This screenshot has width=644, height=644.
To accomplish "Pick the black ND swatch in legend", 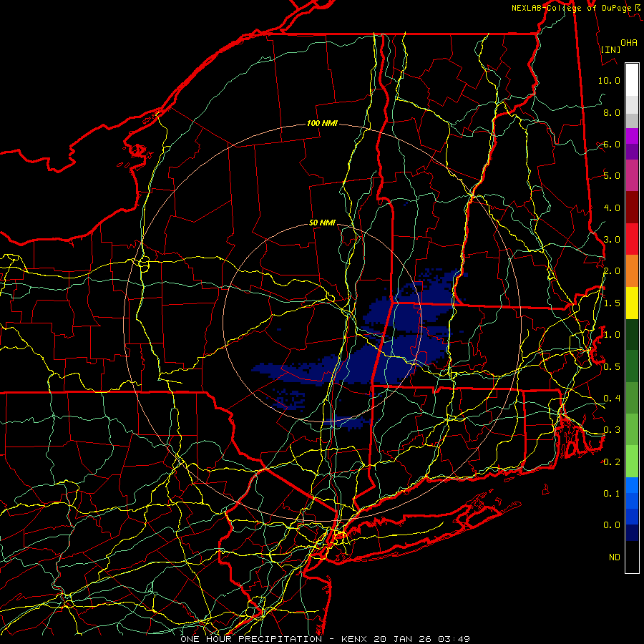I will [x=632, y=557].
